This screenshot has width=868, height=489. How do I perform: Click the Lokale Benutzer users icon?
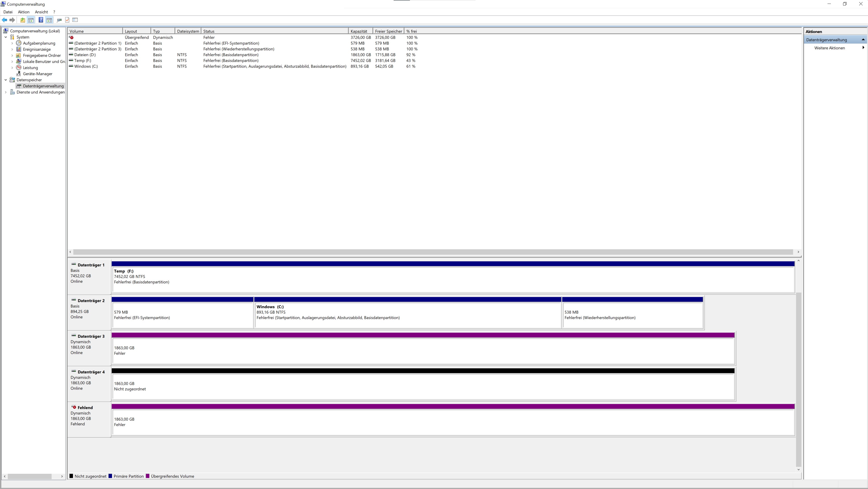19,61
